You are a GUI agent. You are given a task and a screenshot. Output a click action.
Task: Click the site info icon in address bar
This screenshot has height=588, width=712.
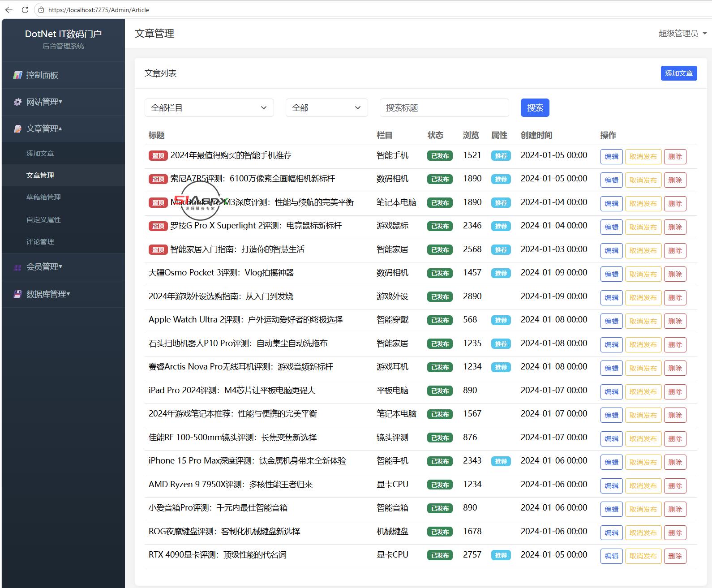tap(41, 9)
